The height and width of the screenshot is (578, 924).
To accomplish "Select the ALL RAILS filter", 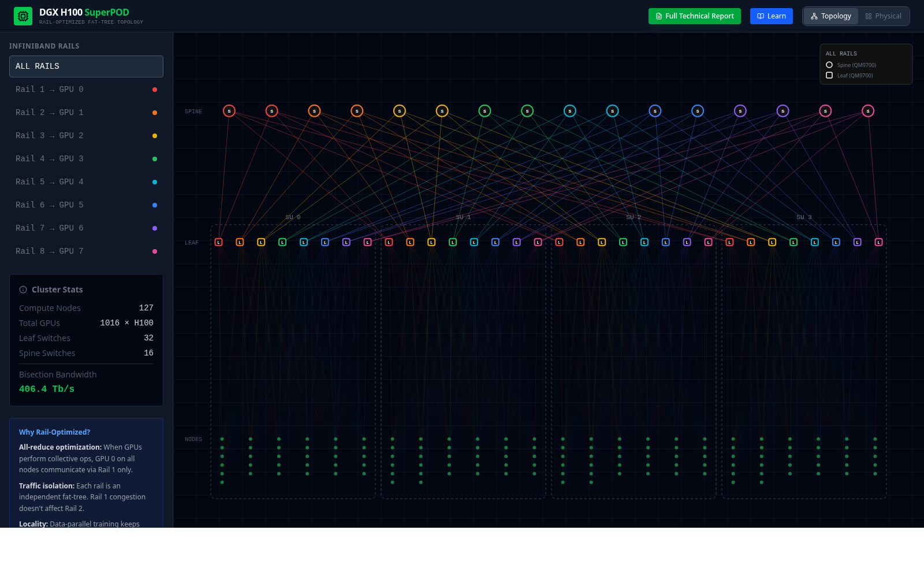I will point(86,66).
